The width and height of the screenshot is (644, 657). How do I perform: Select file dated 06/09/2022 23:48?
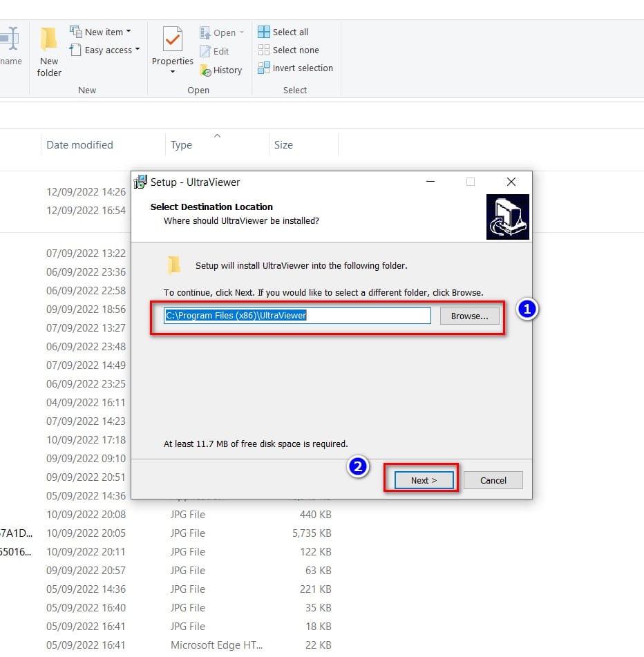tap(86, 347)
